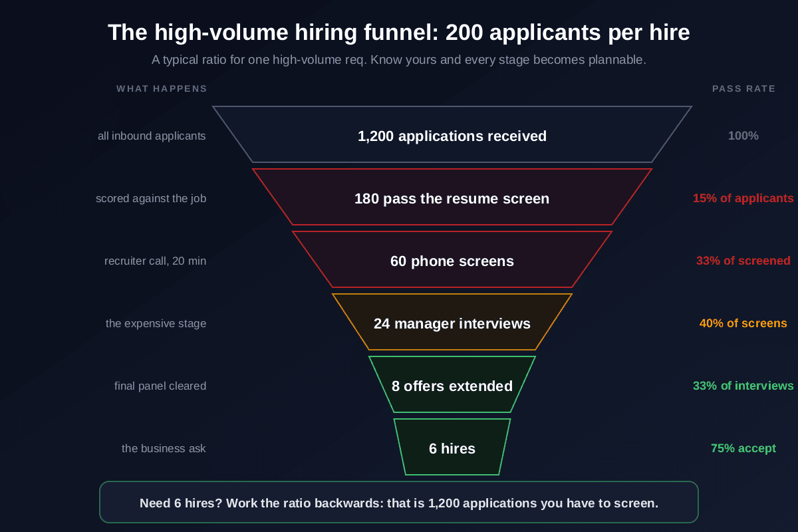Click the '24 manager interviews' funnel stage
This screenshot has width=798, height=532.
452,322
